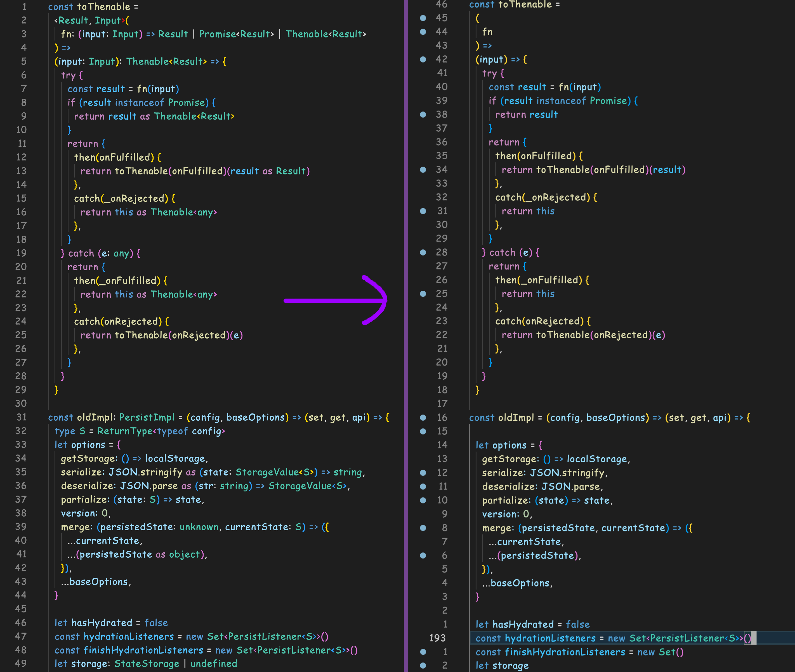795x672 pixels.
Task: Click the change indicator at line 28
Action: (x=423, y=252)
